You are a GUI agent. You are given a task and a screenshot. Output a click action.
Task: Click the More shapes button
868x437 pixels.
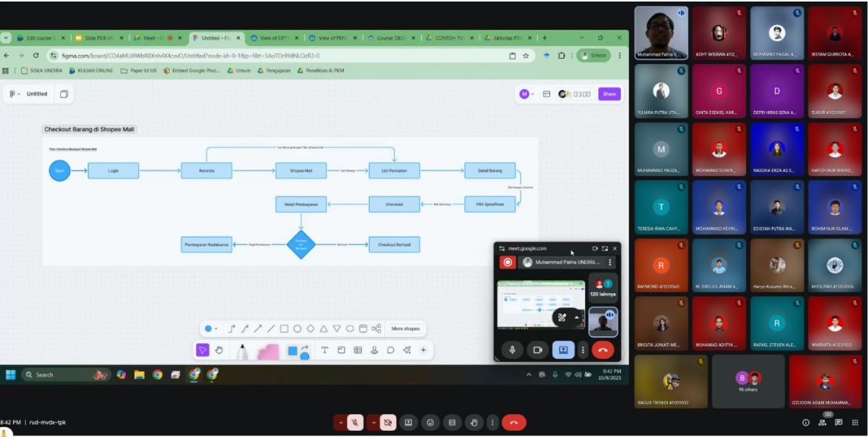point(406,328)
